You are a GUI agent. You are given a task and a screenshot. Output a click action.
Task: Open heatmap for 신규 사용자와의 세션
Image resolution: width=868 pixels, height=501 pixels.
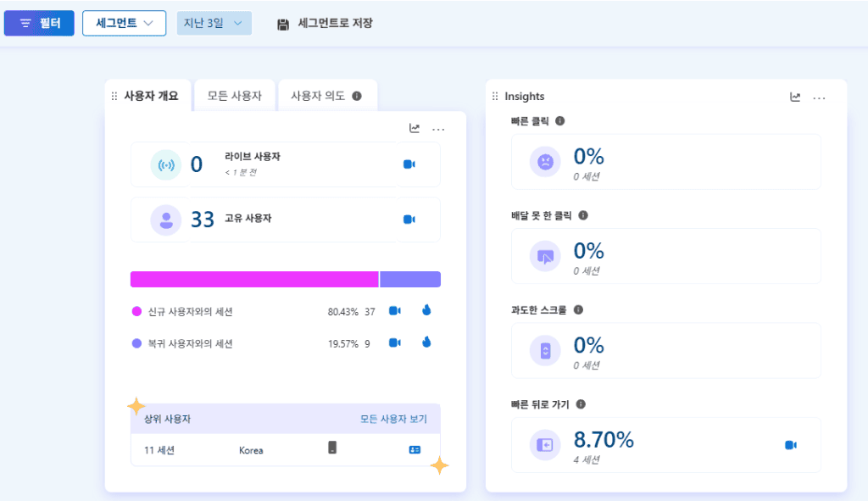pos(426,310)
